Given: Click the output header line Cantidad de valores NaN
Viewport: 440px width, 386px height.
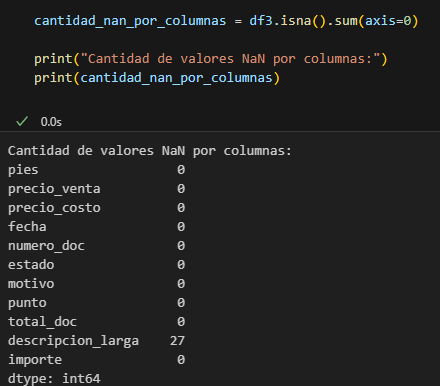Looking at the screenshot, I should [x=150, y=151].
